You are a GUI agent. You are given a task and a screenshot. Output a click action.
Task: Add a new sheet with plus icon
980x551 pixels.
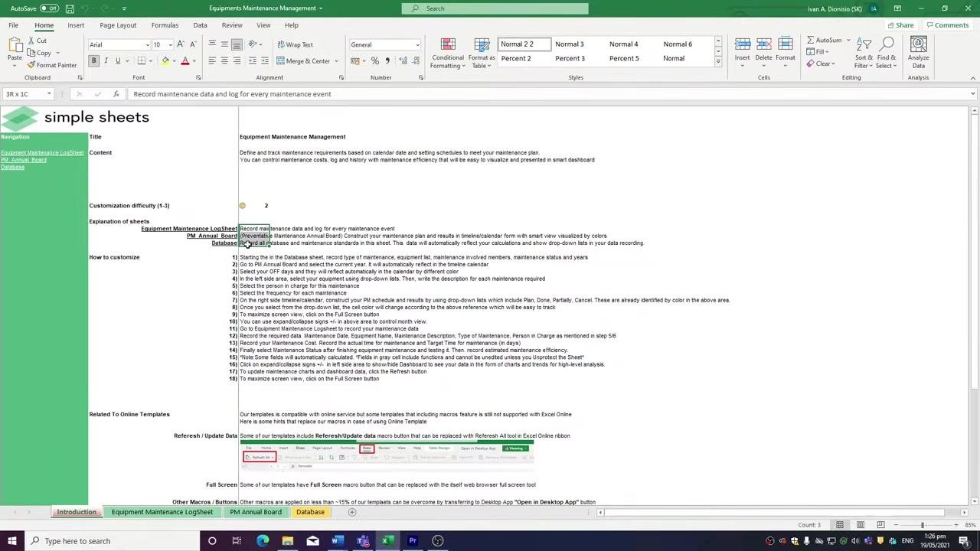[352, 512]
